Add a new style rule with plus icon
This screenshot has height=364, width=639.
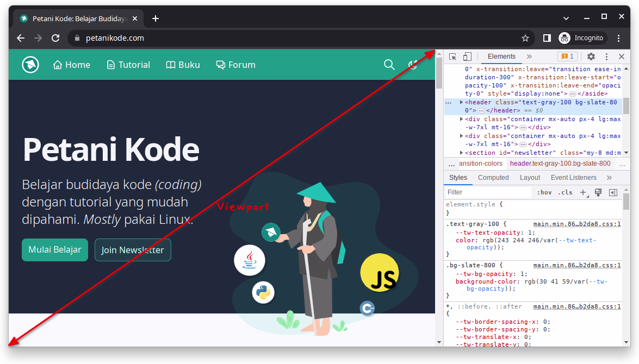582,192
